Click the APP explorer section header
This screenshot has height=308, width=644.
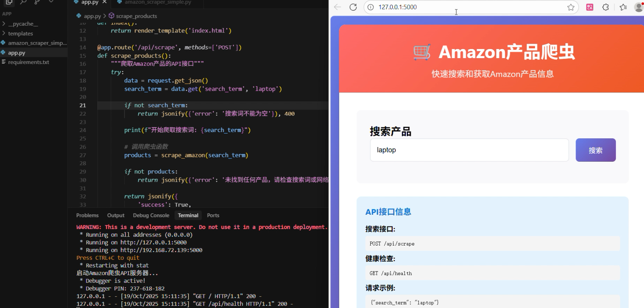click(x=7, y=14)
